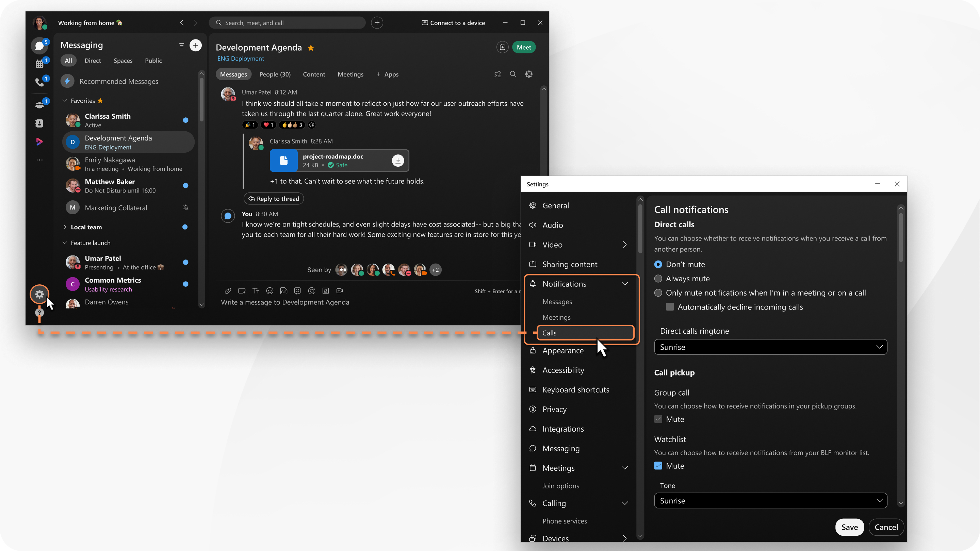Click the attachment/paperclip icon in compose bar
Screen dimensions: 980x551
227,291
